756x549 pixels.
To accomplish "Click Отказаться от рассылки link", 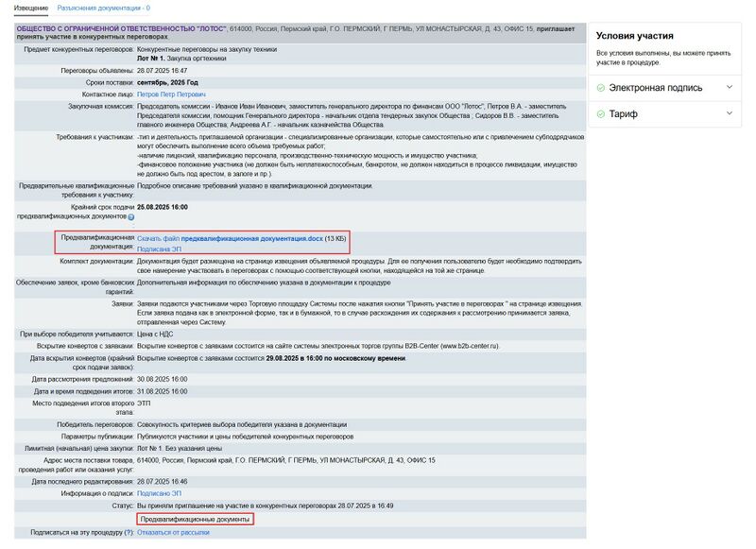I will point(175,532).
